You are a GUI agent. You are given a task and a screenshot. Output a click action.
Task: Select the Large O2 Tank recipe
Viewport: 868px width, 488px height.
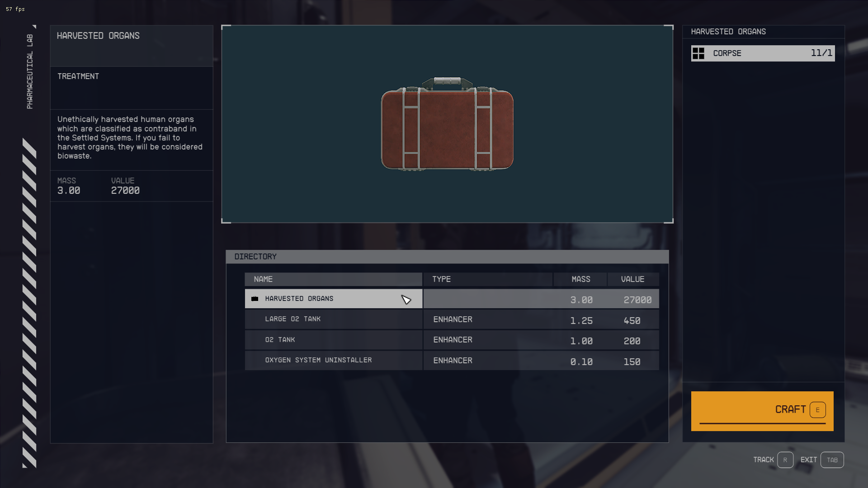452,319
